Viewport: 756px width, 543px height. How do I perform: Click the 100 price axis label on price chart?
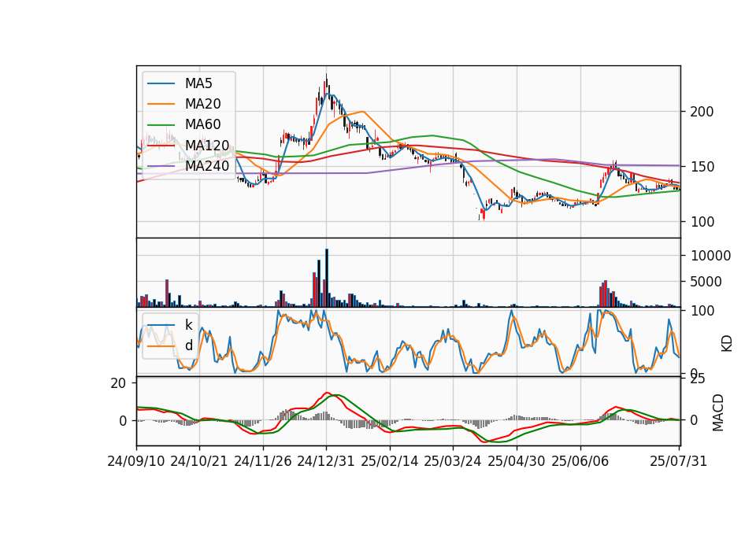[x=702, y=222]
